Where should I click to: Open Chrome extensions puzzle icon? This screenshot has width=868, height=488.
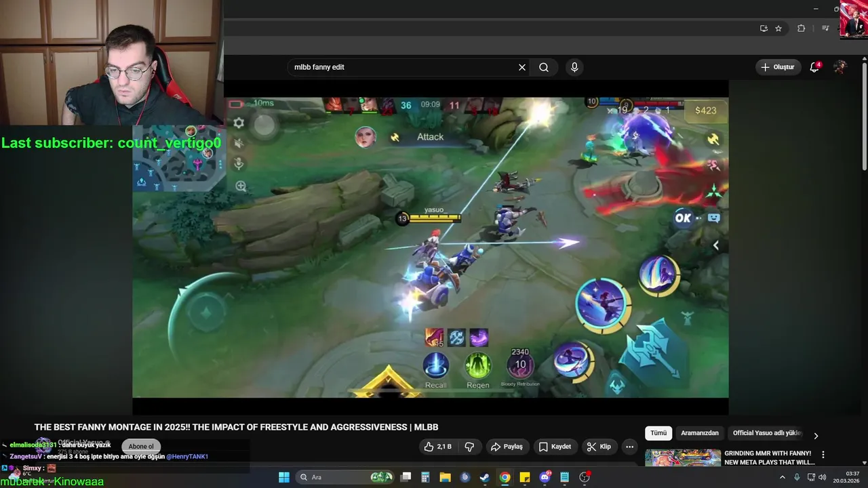coord(802,28)
